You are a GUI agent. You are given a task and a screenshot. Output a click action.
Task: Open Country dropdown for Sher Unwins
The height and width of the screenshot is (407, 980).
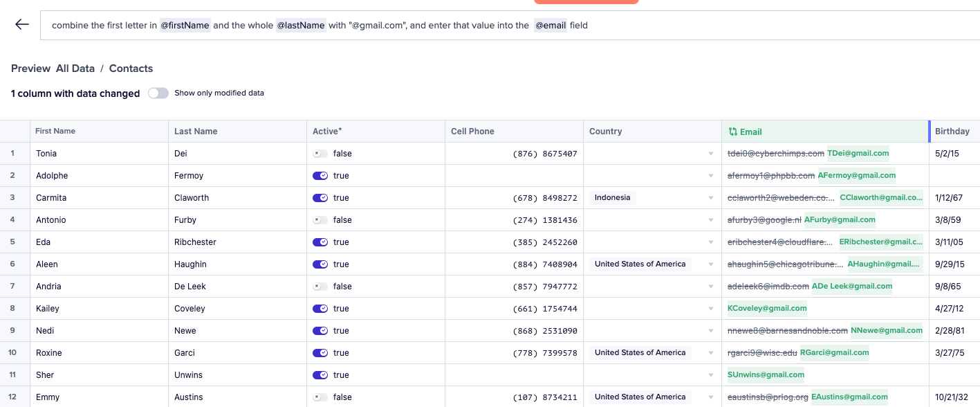[711, 375]
